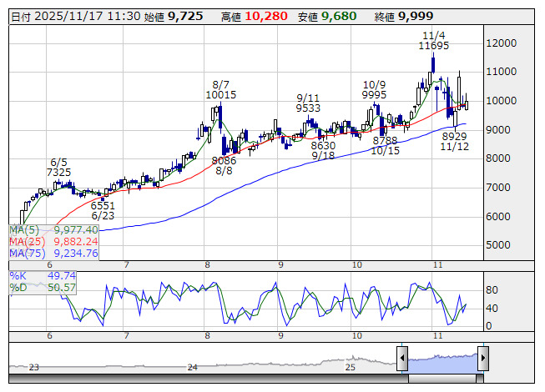545x392 pixels.
Task: Click the year 23 marker in overview
Action: (34, 367)
